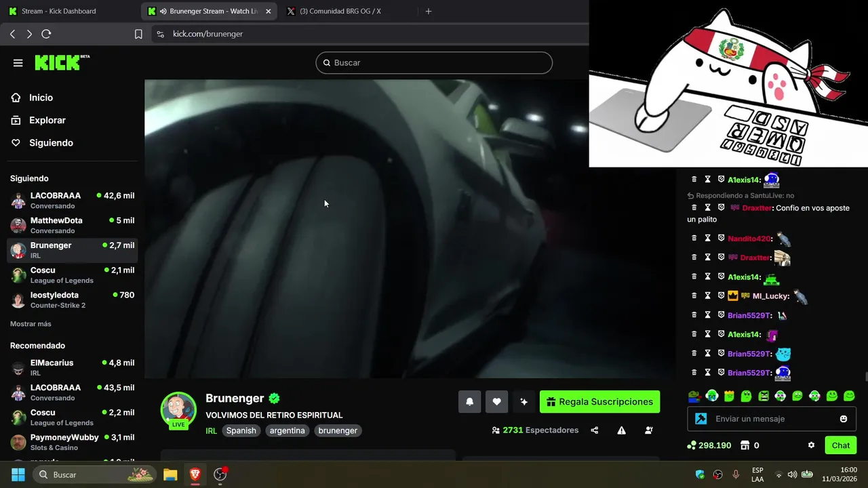868x488 pixels.
Task: Click Brunenger's LIVE avatar thumbnail
Action: [x=178, y=409]
